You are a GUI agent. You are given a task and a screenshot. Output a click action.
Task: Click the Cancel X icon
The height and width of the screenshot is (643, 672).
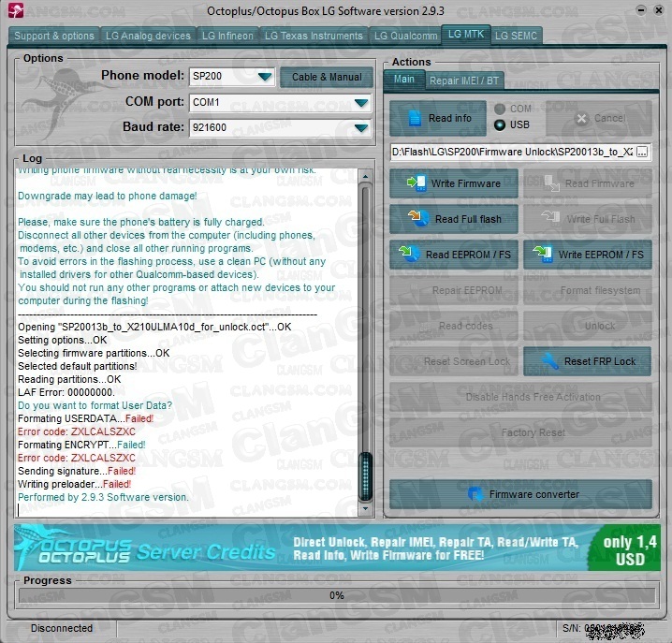click(581, 118)
